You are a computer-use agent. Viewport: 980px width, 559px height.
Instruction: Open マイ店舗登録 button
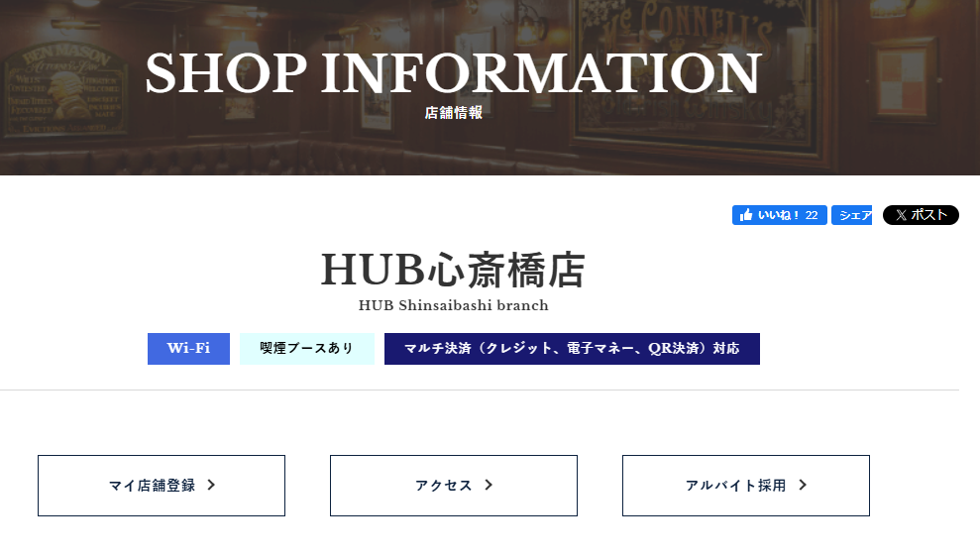point(162,486)
